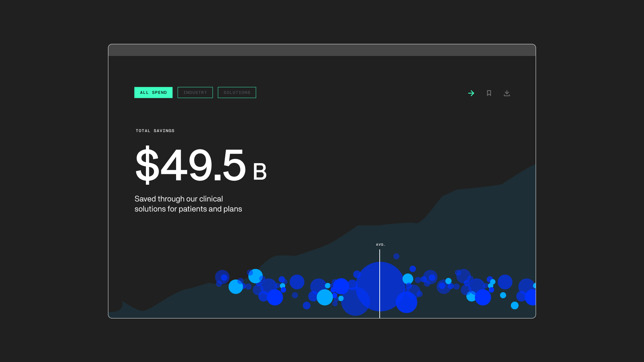Click the green right arrow icon

[471, 93]
